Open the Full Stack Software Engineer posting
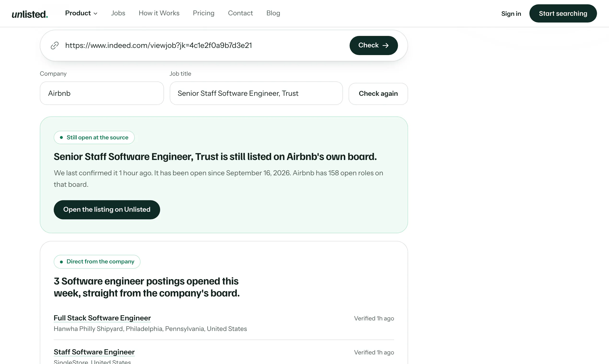 pos(102,318)
